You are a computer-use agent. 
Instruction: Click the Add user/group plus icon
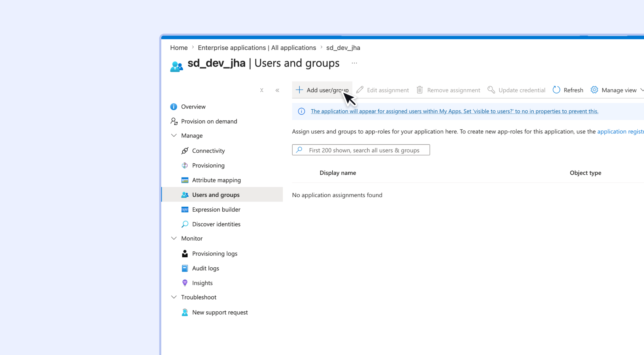coord(299,90)
